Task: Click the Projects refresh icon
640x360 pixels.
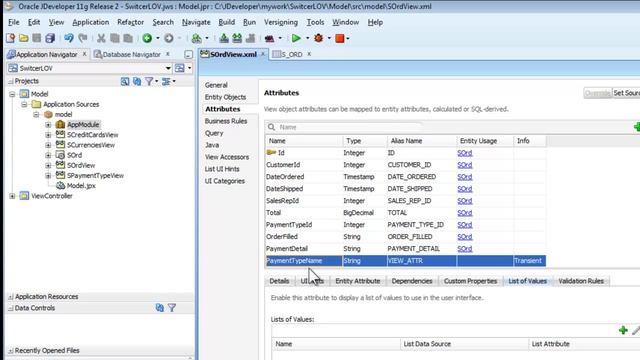Action: click(137, 82)
